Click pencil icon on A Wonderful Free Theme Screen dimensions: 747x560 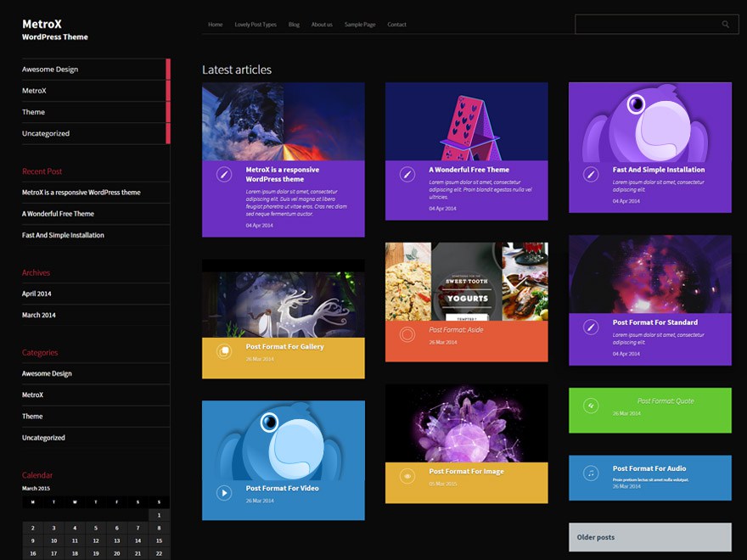(x=407, y=174)
